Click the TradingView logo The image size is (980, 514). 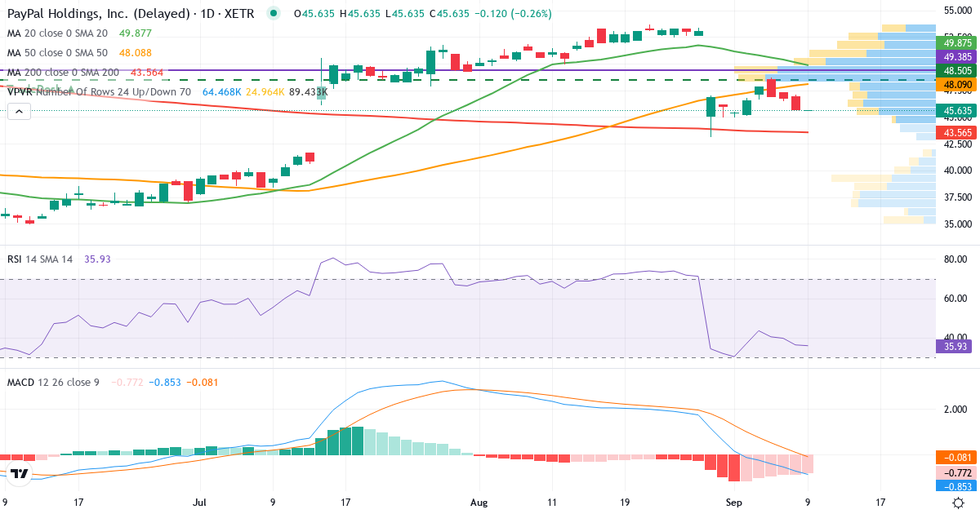point(20,473)
